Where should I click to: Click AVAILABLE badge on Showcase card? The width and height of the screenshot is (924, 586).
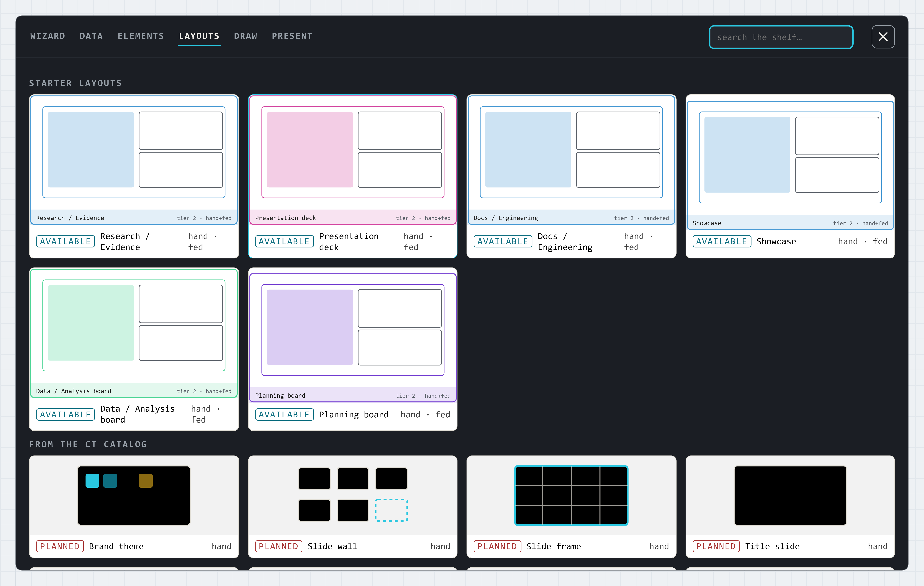point(721,241)
